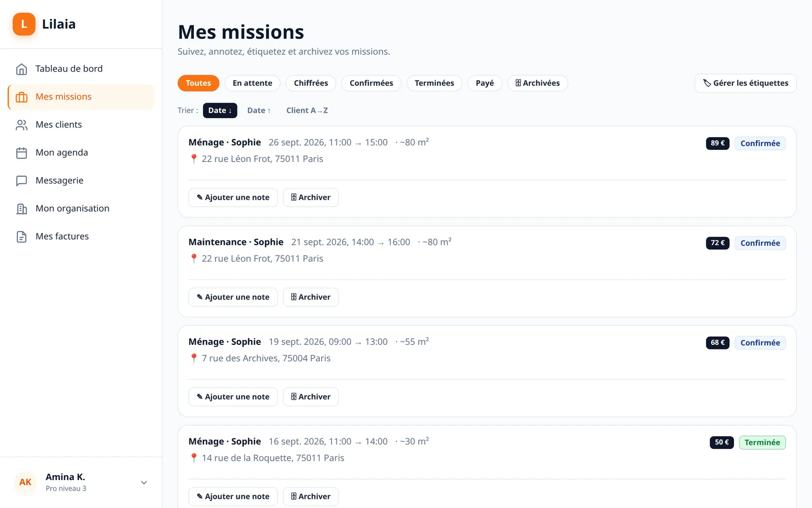Image resolution: width=812 pixels, height=508 pixels.
Task: Open Gérer les étiquettes
Action: point(746,83)
